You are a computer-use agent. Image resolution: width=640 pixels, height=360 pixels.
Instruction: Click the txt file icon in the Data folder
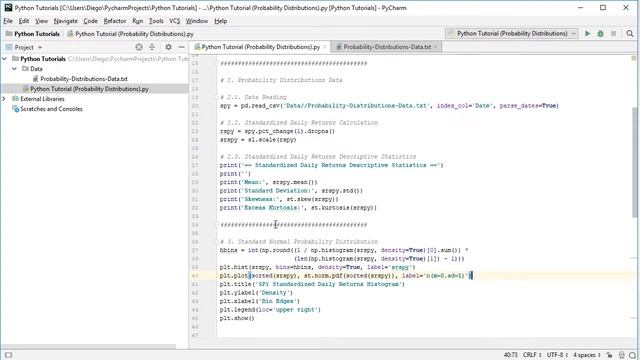point(36,79)
